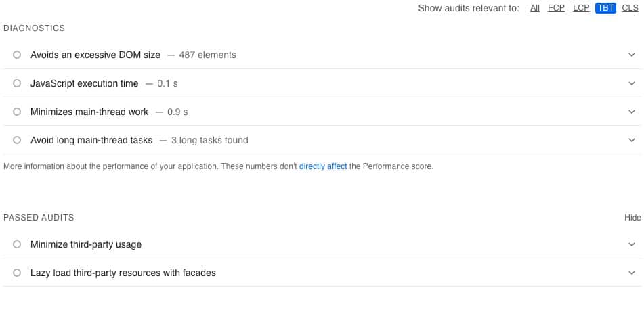Switch to CLS relevant audits
The height and width of the screenshot is (324, 644).
point(630,8)
